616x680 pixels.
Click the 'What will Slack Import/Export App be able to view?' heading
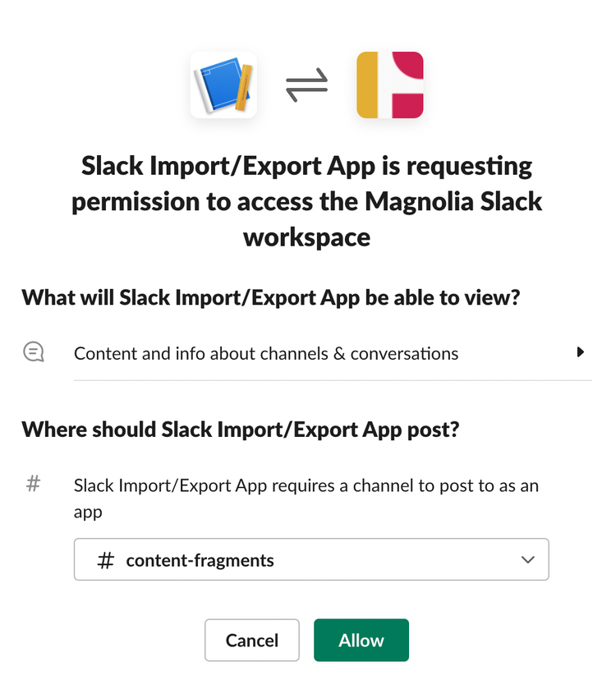pos(271,298)
